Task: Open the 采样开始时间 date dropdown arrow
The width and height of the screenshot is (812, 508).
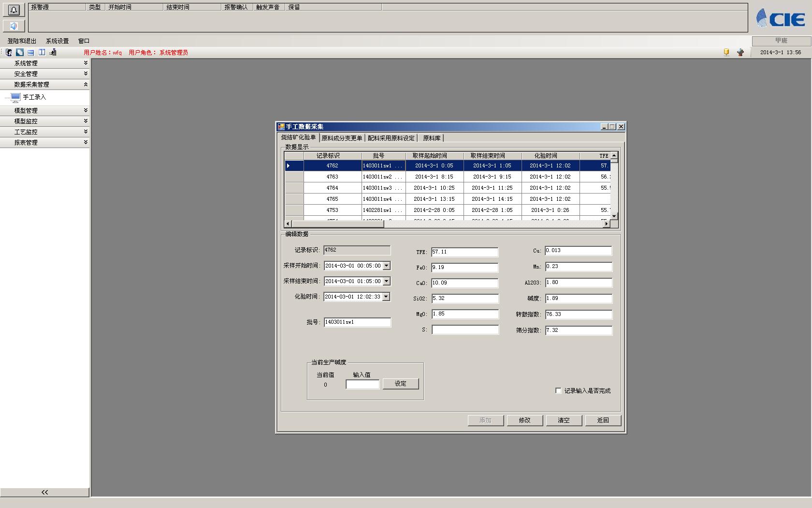Action: [386, 266]
